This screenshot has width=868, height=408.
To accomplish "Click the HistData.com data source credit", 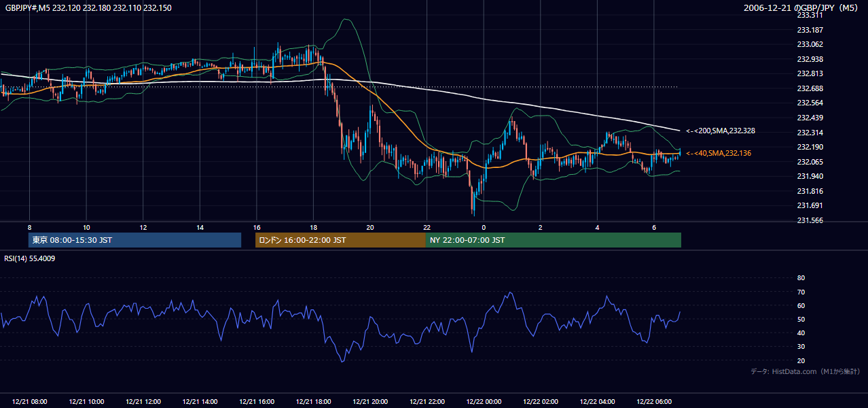I will click(805, 371).
